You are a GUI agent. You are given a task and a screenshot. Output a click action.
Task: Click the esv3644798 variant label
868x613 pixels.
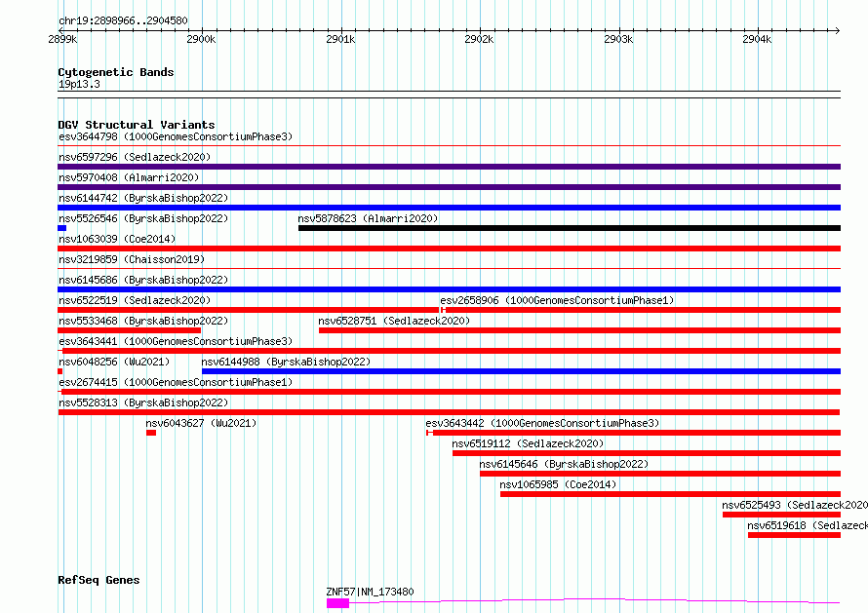(176, 136)
